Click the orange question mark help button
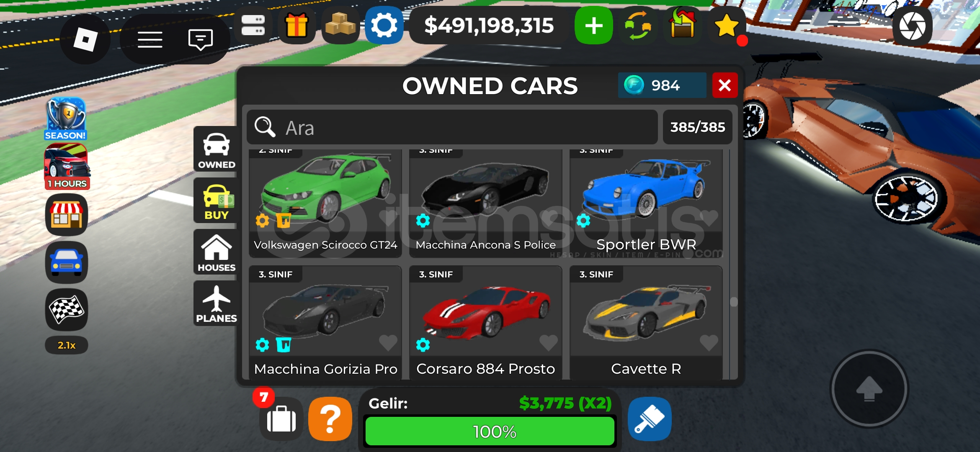980x452 pixels. point(330,419)
